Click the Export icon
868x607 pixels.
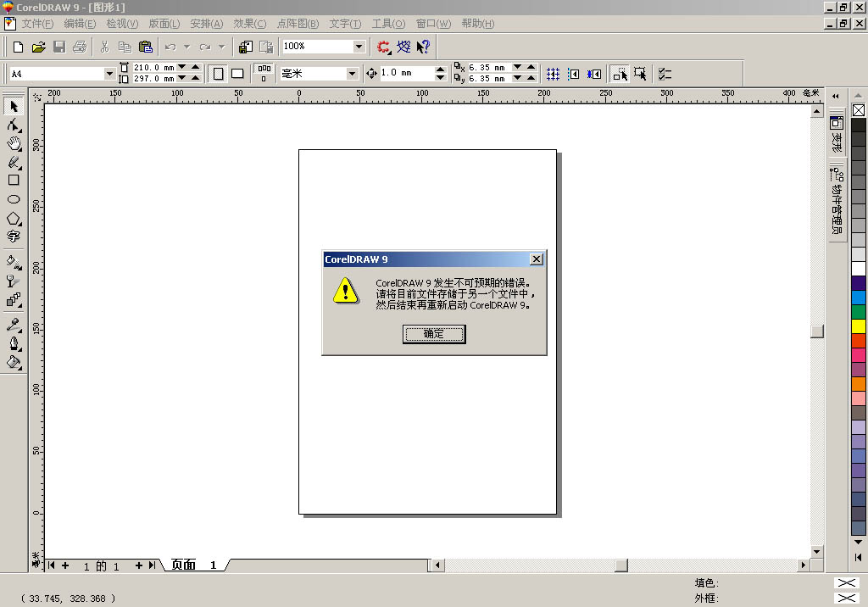click(266, 47)
